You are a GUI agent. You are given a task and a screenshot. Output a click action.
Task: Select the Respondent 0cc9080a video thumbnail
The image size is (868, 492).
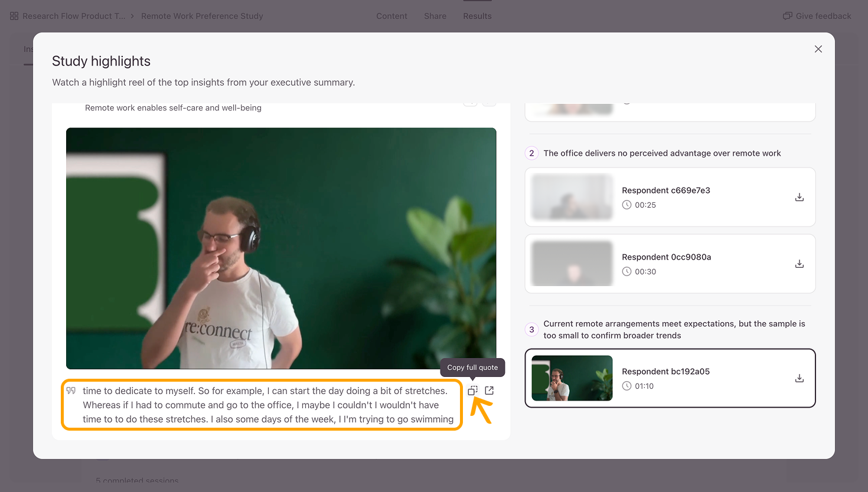[572, 264]
